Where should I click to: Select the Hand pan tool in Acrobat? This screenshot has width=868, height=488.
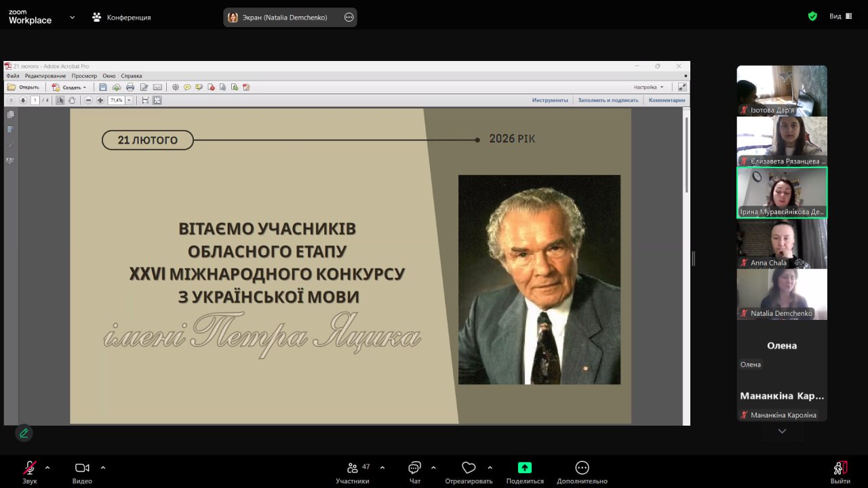(x=72, y=100)
